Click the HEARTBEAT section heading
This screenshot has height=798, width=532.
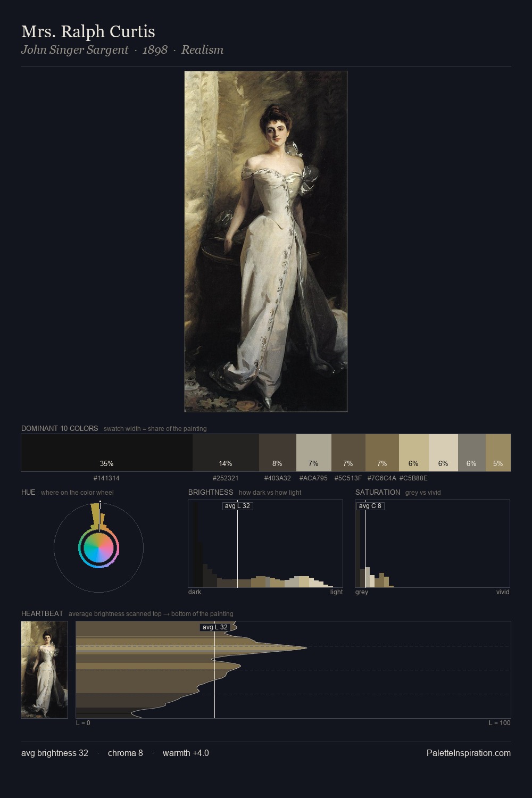point(42,613)
